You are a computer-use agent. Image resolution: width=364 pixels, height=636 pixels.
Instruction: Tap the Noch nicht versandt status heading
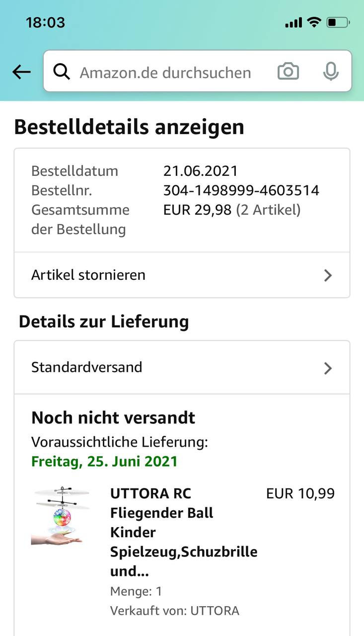pyautogui.click(x=113, y=418)
